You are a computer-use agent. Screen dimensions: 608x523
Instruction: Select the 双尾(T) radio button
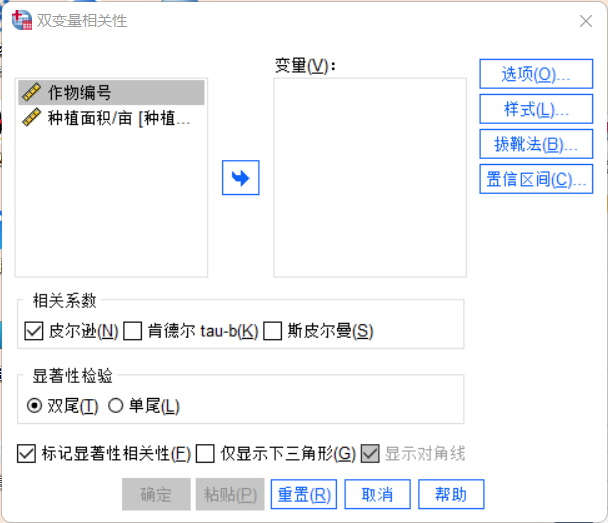(35, 406)
